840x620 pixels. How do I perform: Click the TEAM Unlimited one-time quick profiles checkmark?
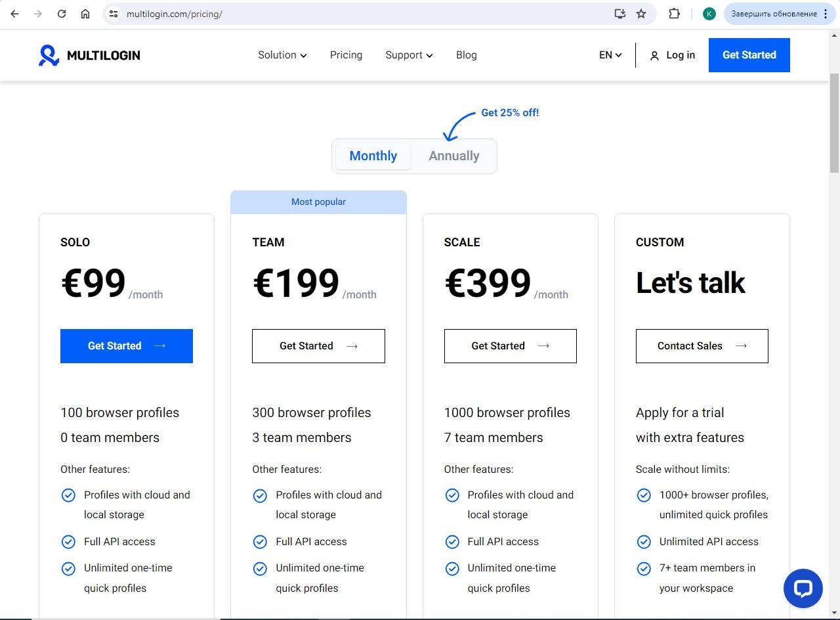click(x=260, y=568)
